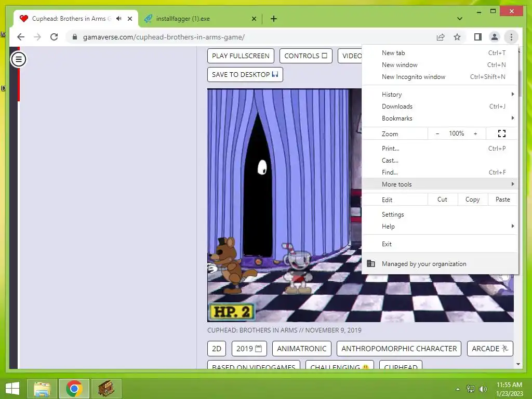Viewport: 532px width, 399px height.
Task: Open the wooden crate taskbar app
Action: click(x=107, y=389)
